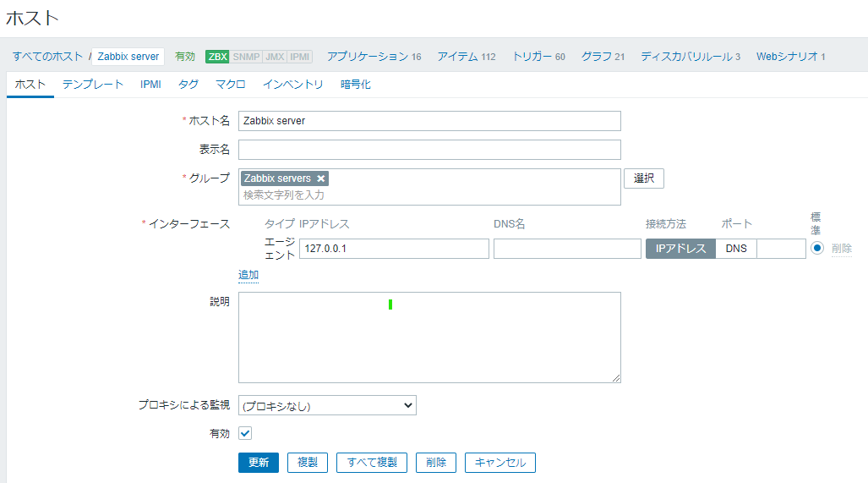The height and width of the screenshot is (483, 868).
Task: Open トリガー 60 link
Action: point(538,57)
